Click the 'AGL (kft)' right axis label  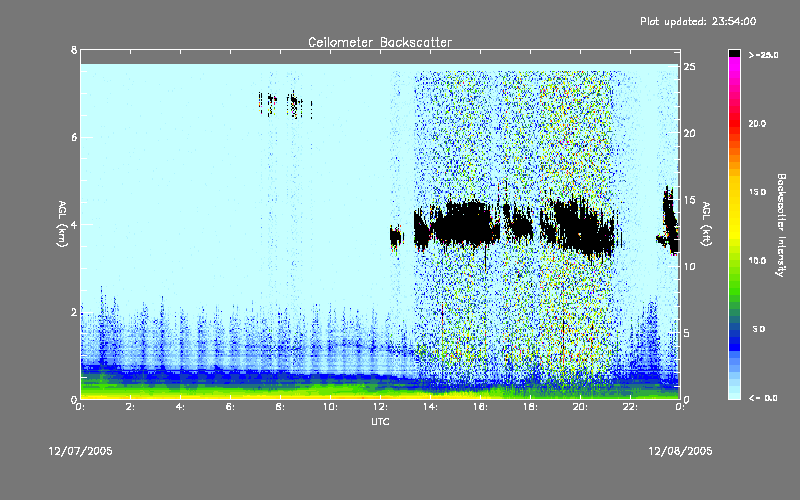(706, 224)
